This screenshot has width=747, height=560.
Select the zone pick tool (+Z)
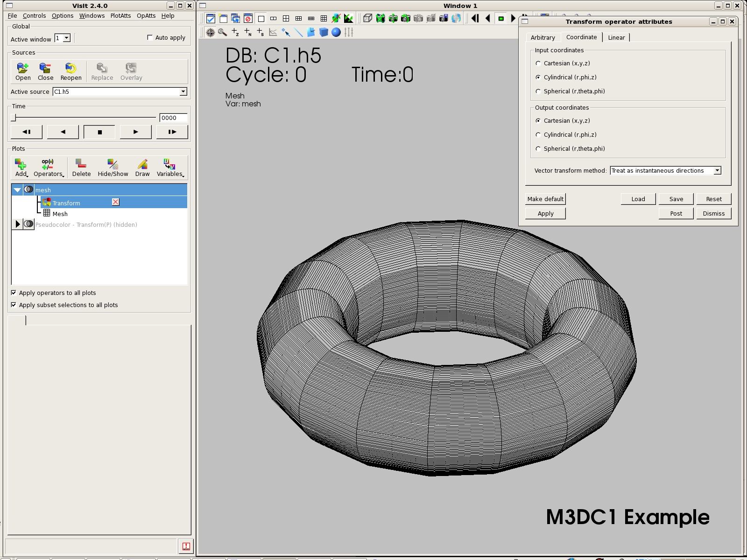point(235,32)
